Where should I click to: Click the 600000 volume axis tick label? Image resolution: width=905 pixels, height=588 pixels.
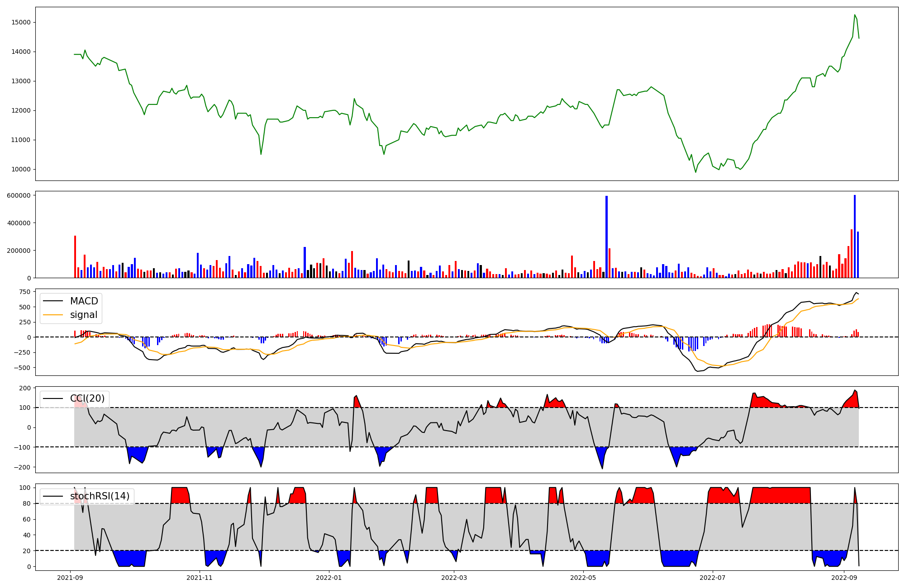click(x=19, y=195)
